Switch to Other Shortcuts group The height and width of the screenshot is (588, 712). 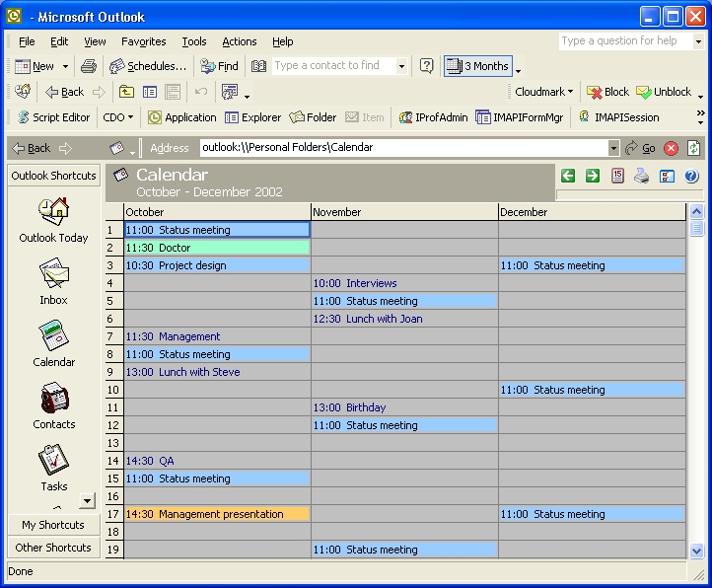coord(53,548)
